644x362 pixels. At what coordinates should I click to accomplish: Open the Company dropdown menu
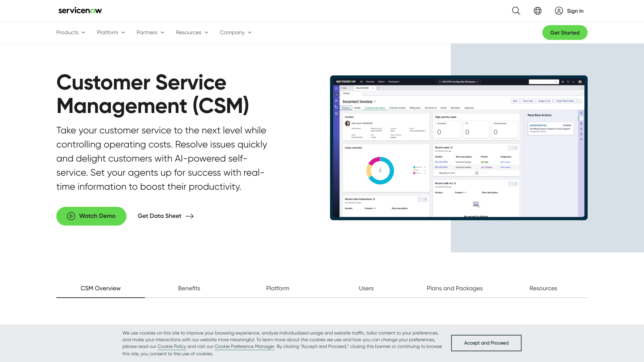pos(236,33)
